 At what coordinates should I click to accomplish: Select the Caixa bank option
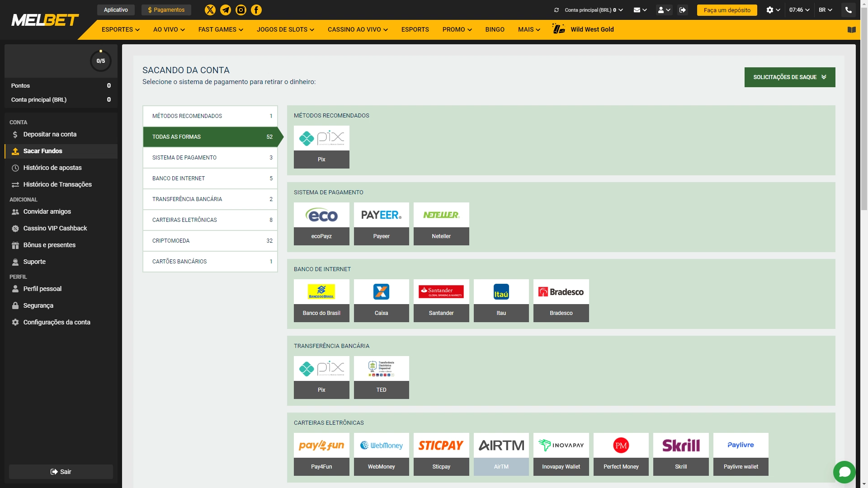382,300
